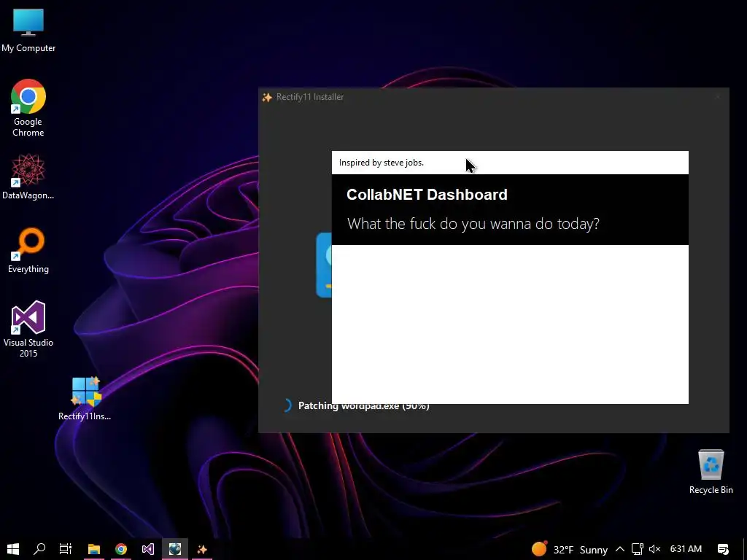The image size is (747, 560).
Task: Open the My Computer desktop icon
Action: coord(28,31)
